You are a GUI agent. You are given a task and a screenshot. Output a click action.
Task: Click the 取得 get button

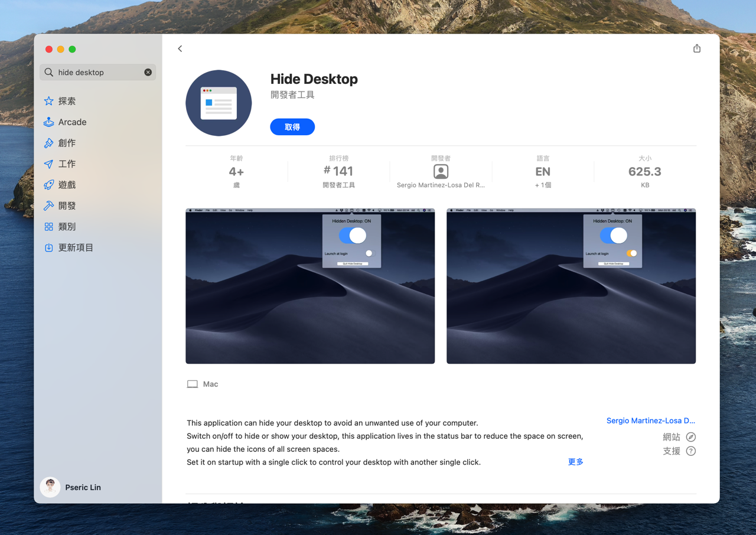[292, 127]
